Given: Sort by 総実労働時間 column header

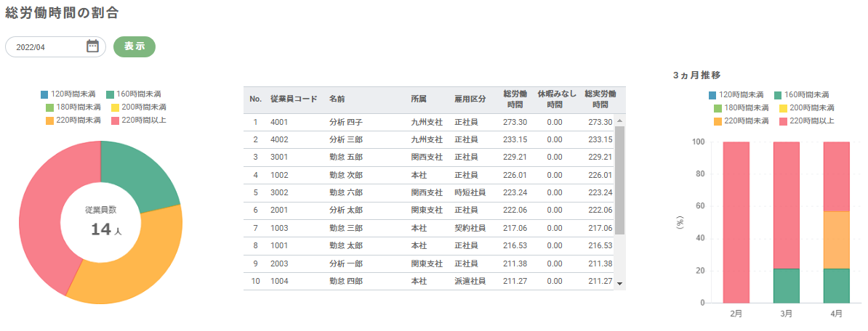Looking at the screenshot, I should [x=600, y=99].
